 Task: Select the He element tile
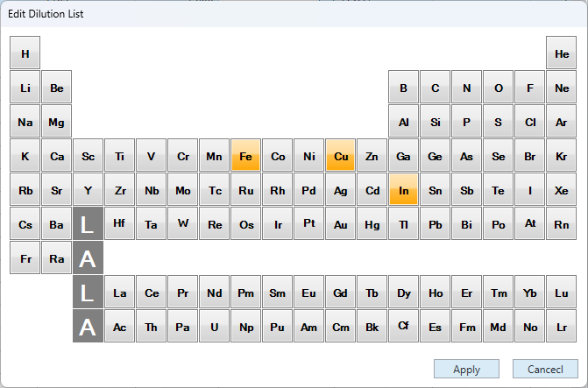(x=562, y=53)
